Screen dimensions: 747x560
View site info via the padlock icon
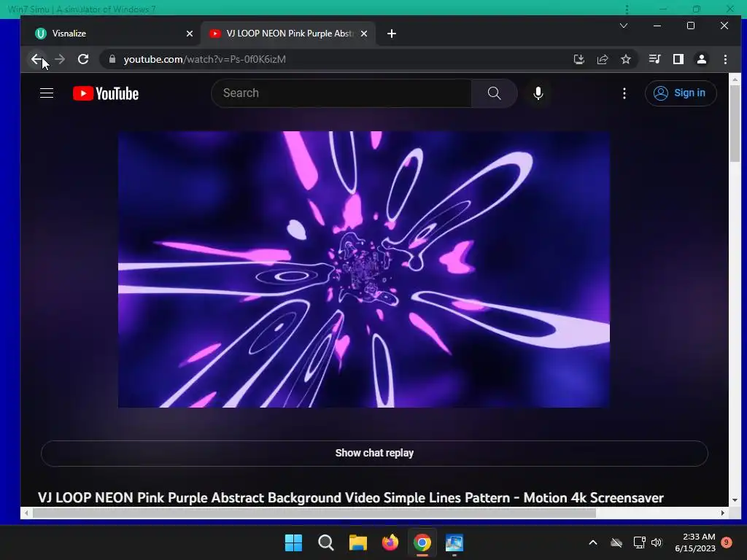(x=112, y=59)
